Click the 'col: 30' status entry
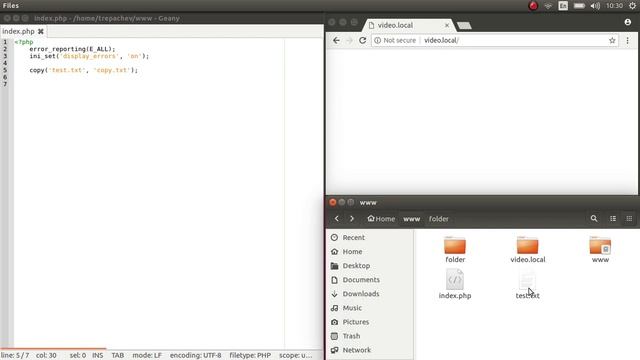640x360 pixels. 46,356
